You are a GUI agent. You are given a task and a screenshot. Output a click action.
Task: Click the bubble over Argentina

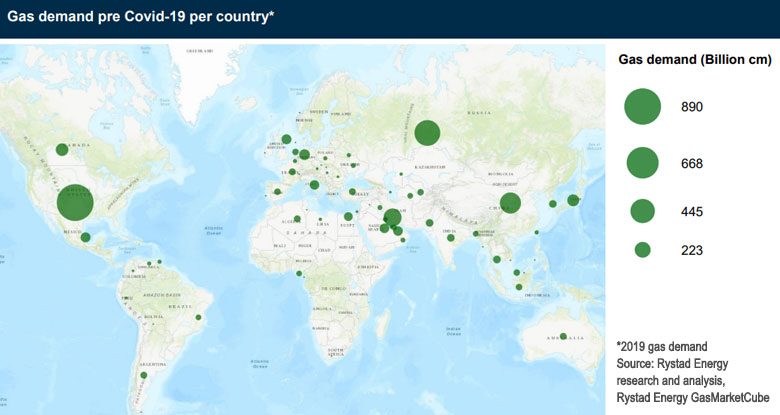click(x=156, y=375)
